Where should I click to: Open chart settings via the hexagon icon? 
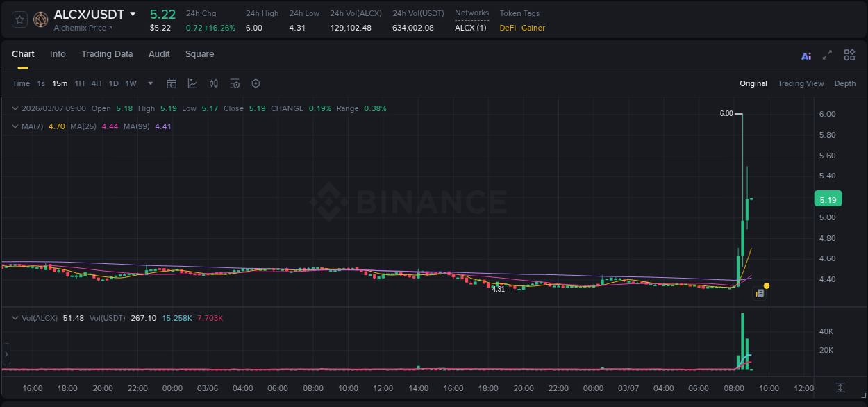coord(256,83)
